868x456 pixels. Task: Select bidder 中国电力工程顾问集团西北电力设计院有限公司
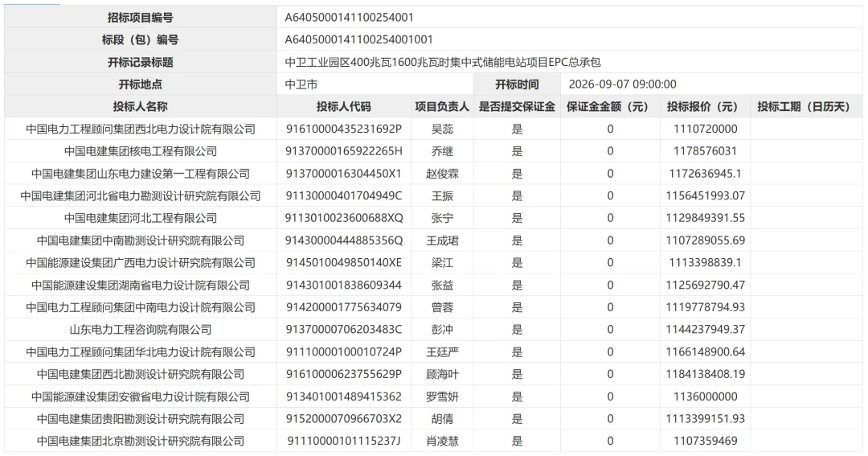141,129
